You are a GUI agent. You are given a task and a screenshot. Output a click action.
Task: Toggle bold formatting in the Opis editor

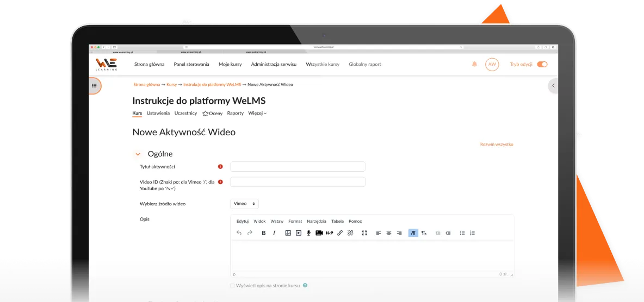[x=264, y=233]
